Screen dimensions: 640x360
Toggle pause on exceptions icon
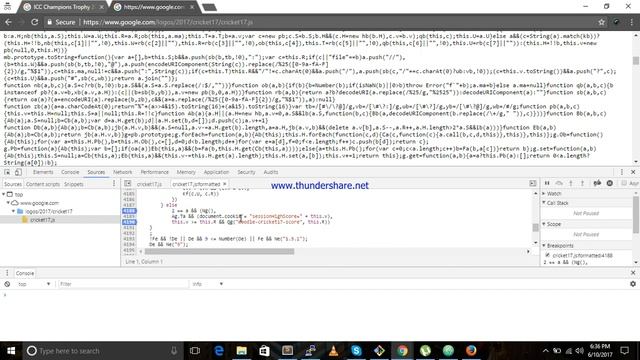point(609,183)
